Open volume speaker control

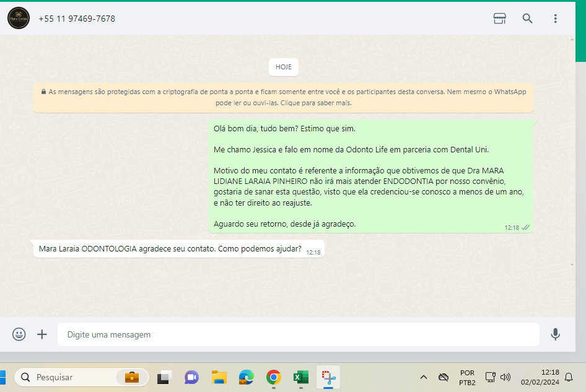(x=505, y=377)
